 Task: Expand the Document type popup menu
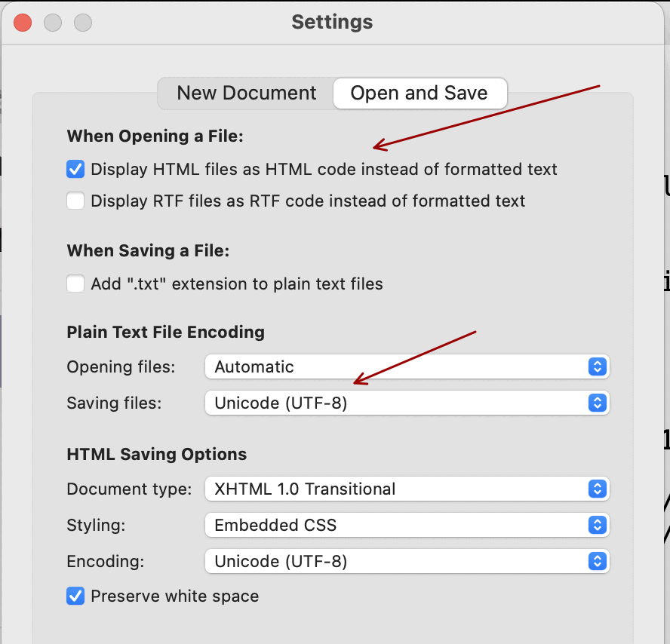pyautogui.click(x=407, y=489)
